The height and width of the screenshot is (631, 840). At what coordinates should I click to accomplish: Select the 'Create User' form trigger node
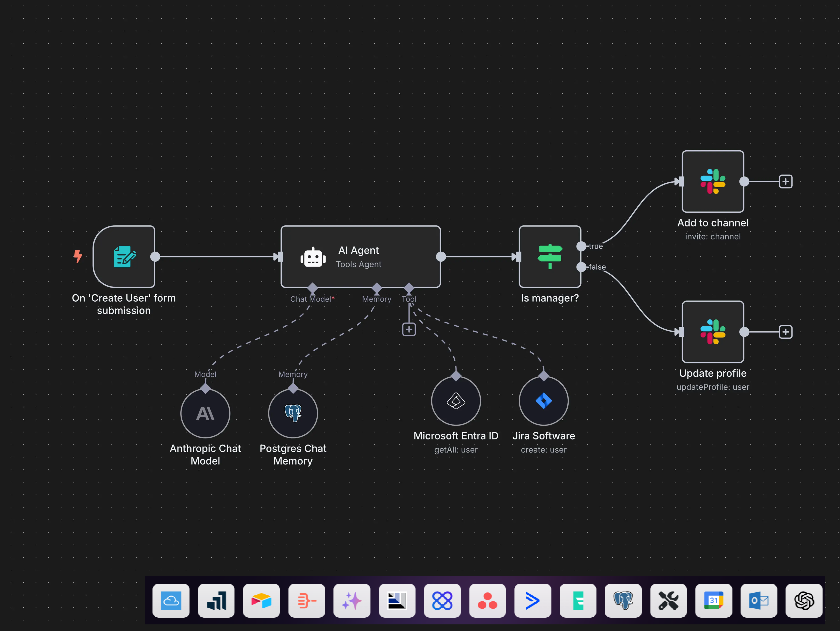(124, 257)
